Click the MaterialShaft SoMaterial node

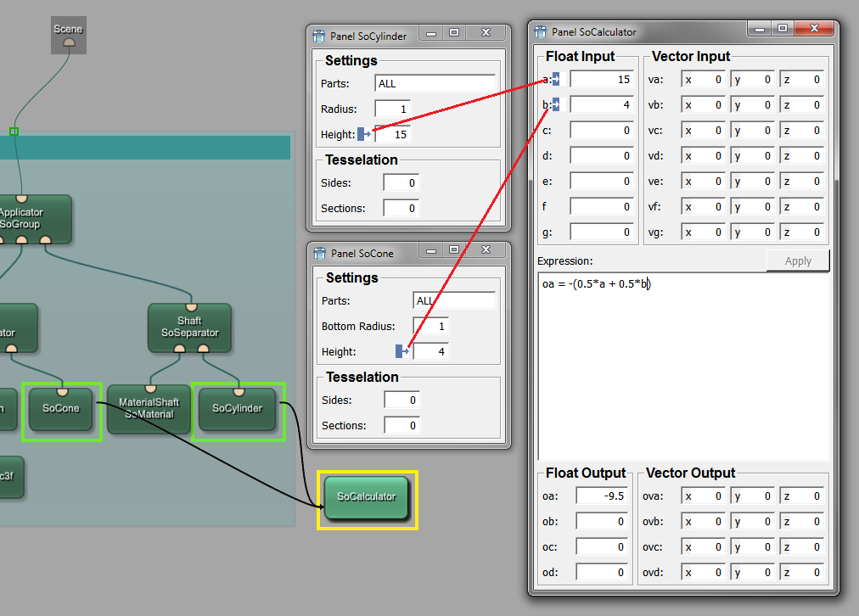(149, 409)
